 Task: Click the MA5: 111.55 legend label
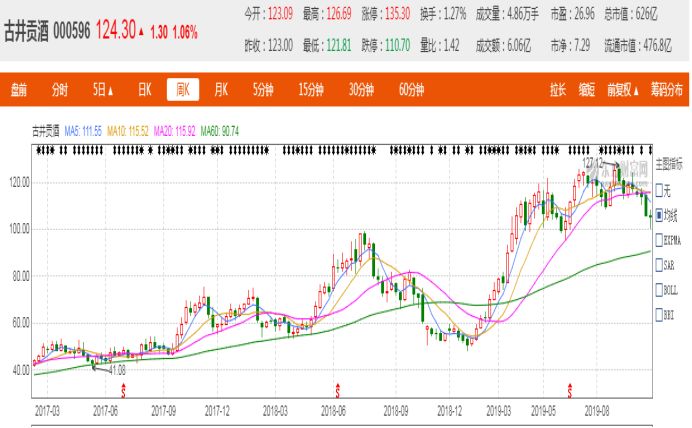pyautogui.click(x=83, y=131)
